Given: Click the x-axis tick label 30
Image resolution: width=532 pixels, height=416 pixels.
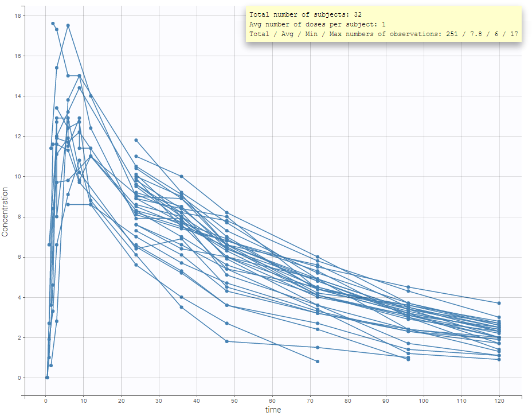Looking at the screenshot, I should click(159, 401).
